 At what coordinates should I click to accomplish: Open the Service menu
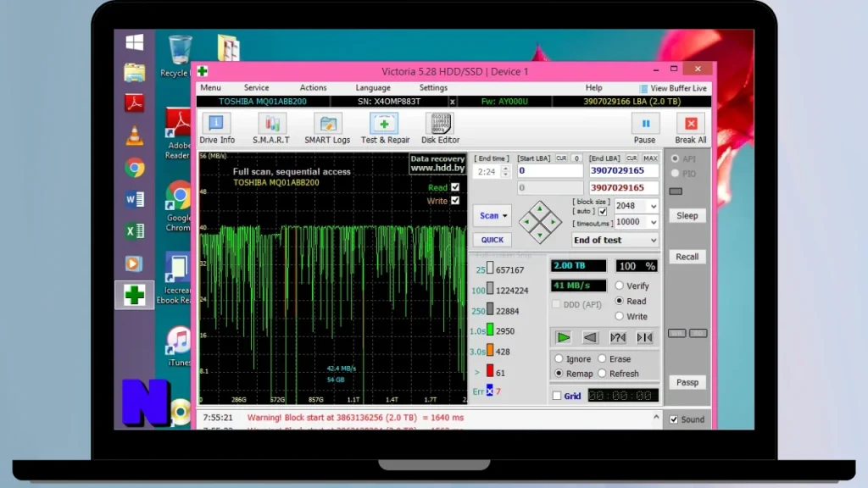256,88
